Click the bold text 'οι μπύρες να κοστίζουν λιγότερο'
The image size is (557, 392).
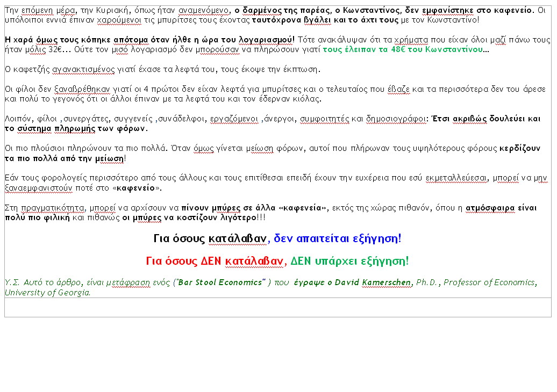(189, 217)
